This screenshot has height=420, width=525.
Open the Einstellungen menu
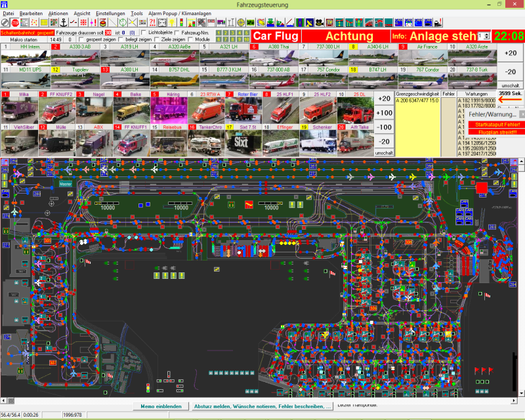(110, 13)
